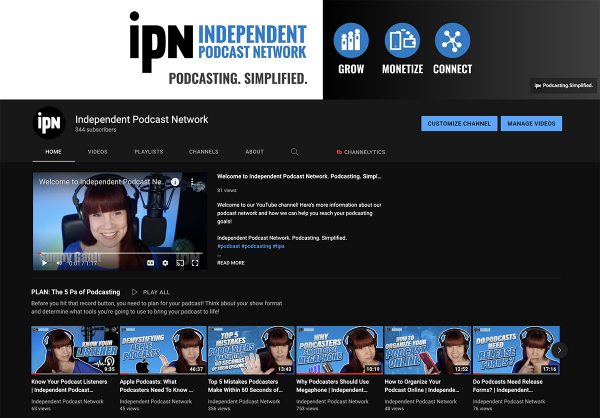Image resolution: width=600 pixels, height=418 pixels.
Task: Expand the description with Read More
Action: (x=230, y=263)
